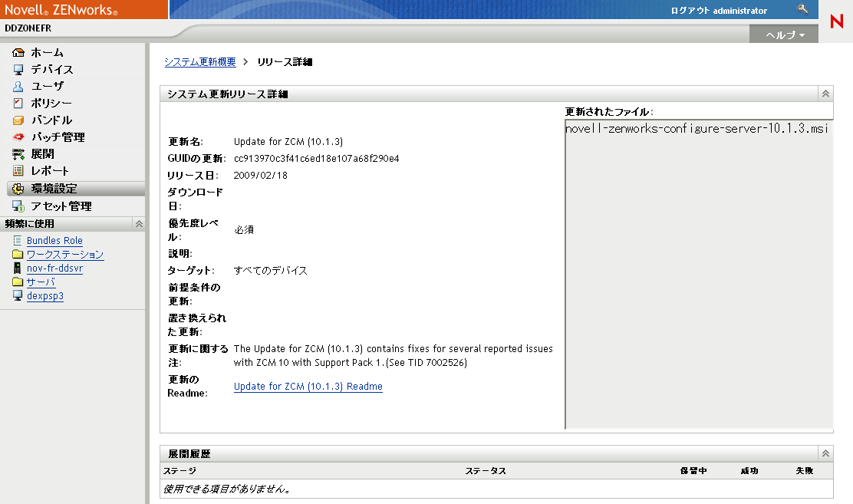Collapse the 頻繁に使用 sidebar section
Image resolution: width=853 pixels, height=504 pixels.
pyautogui.click(x=139, y=224)
